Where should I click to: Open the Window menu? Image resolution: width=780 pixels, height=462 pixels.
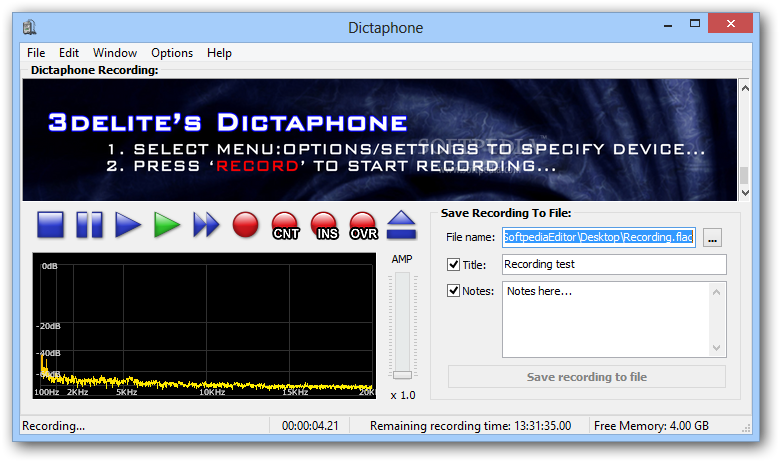click(115, 53)
